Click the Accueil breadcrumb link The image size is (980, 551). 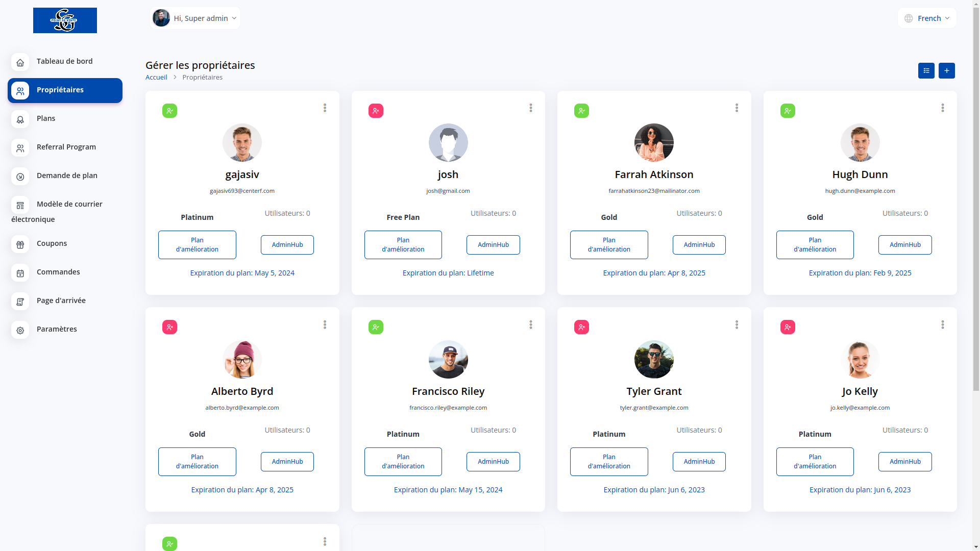click(156, 77)
